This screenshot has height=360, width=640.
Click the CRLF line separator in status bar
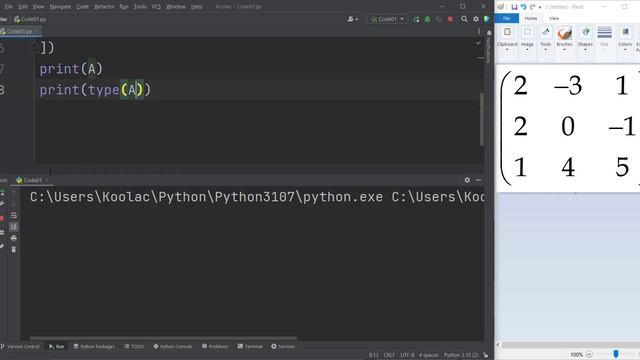tap(389, 355)
